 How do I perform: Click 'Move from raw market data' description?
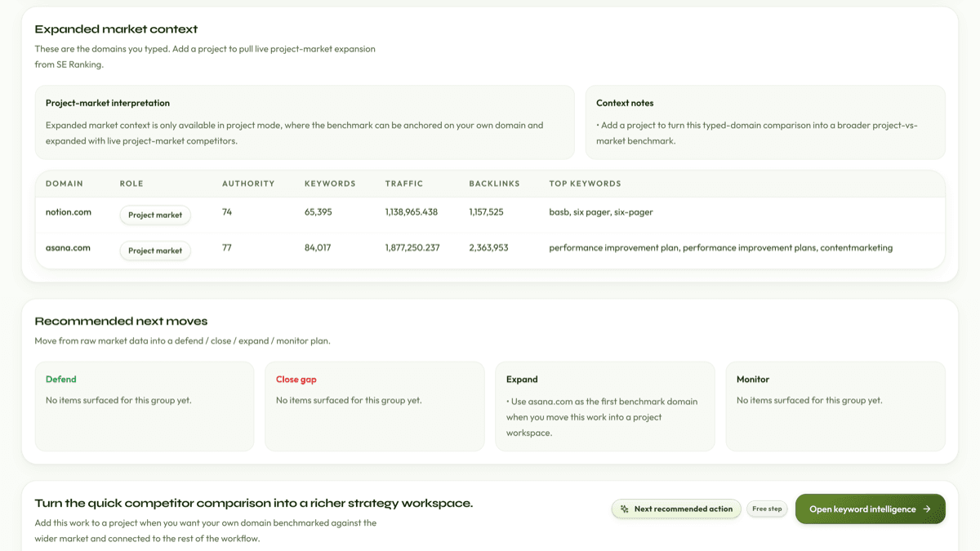click(x=182, y=340)
